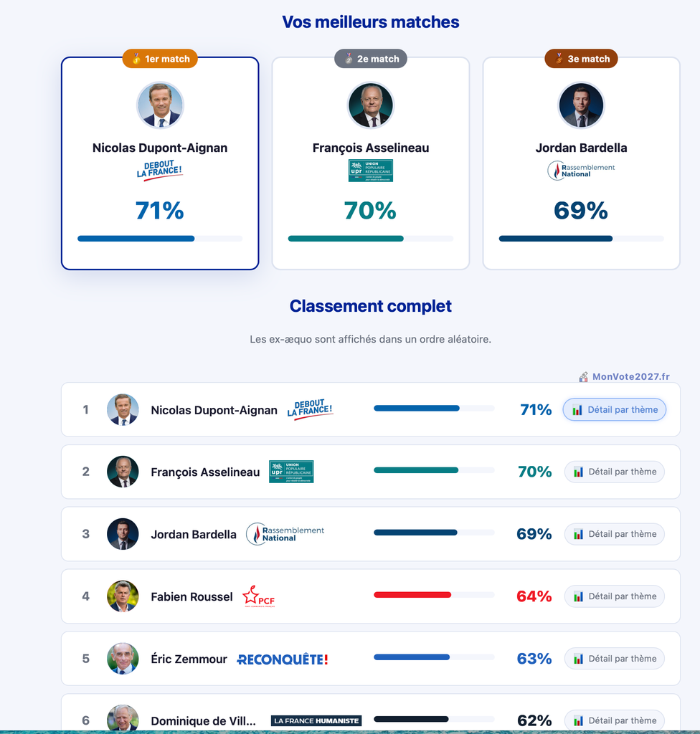Click the UPR logo in the 2e match card
The width and height of the screenshot is (700, 734).
tap(370, 171)
